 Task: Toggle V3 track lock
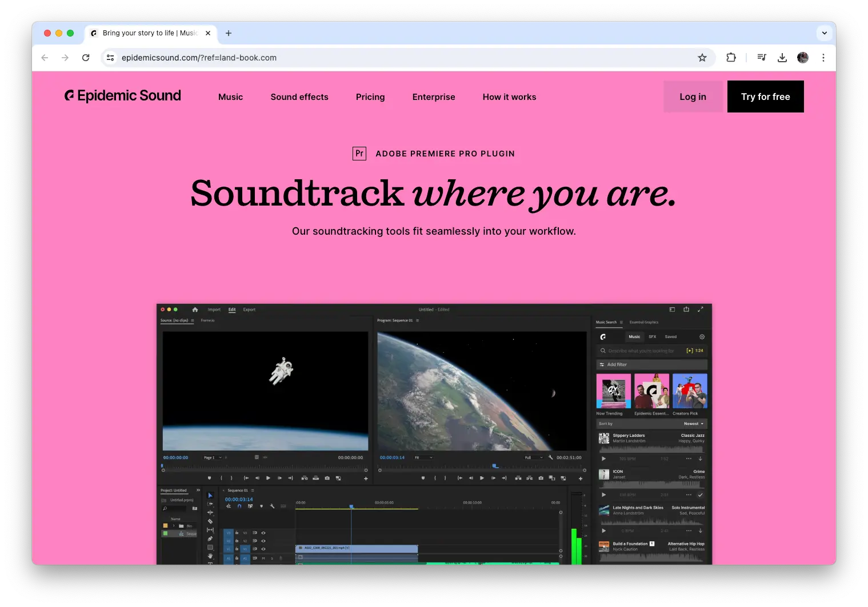tap(237, 533)
